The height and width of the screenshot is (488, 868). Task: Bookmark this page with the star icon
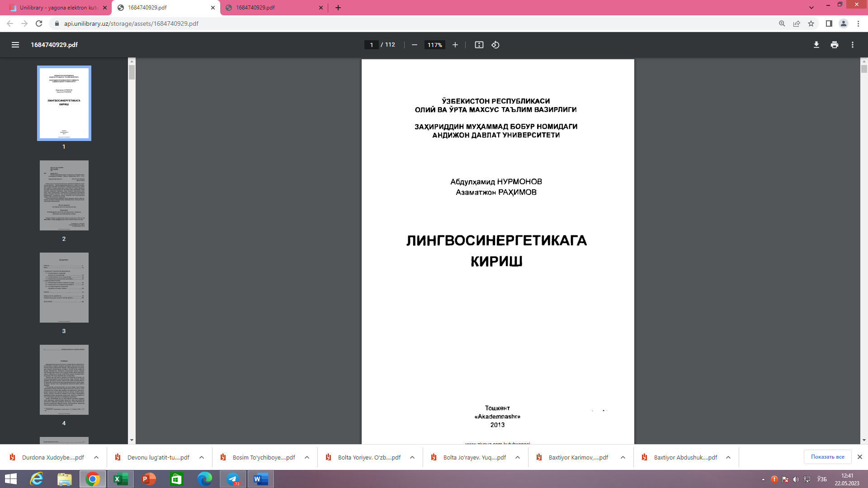(811, 23)
